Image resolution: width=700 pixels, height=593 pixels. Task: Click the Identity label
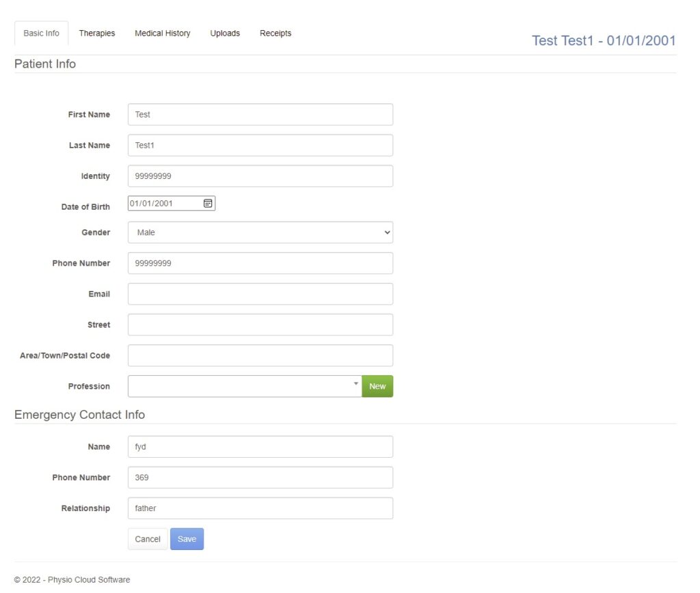[x=96, y=176]
